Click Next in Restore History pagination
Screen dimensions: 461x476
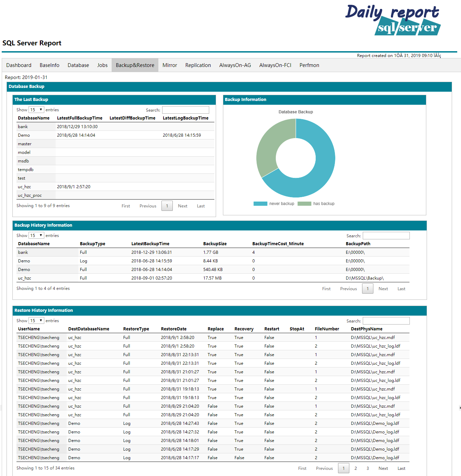pyautogui.click(x=383, y=468)
